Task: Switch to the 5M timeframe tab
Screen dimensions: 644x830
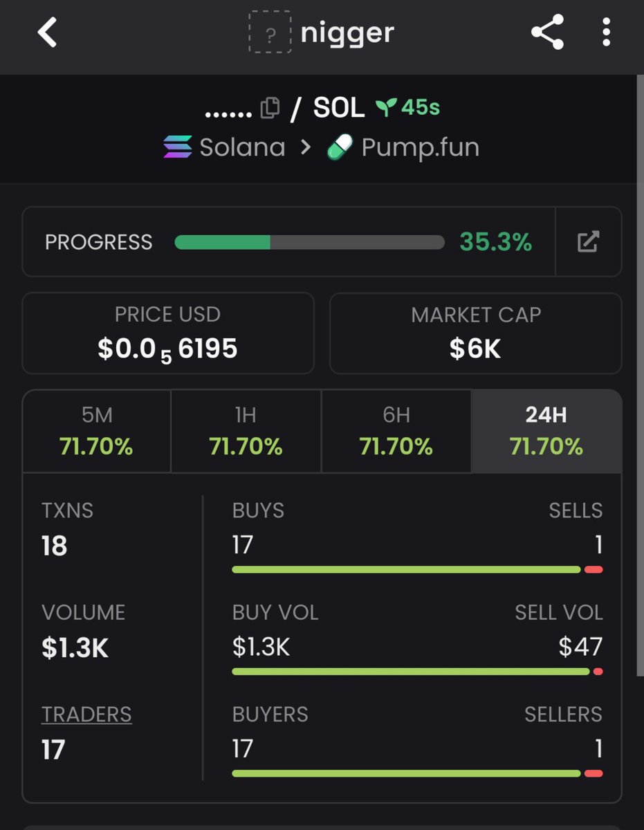Action: tap(97, 431)
